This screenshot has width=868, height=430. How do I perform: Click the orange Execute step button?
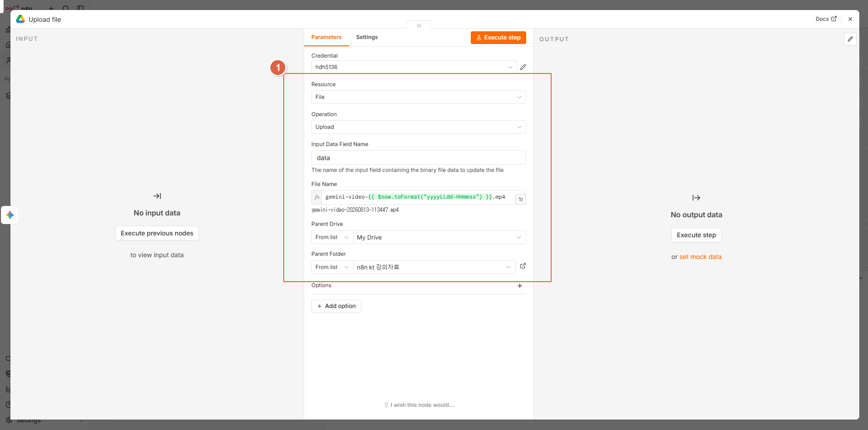coord(498,38)
